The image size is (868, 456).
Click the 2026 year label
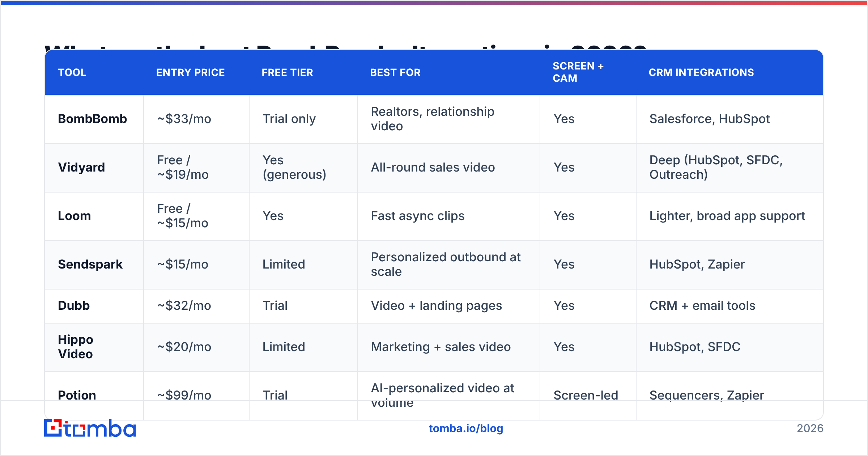(810, 428)
